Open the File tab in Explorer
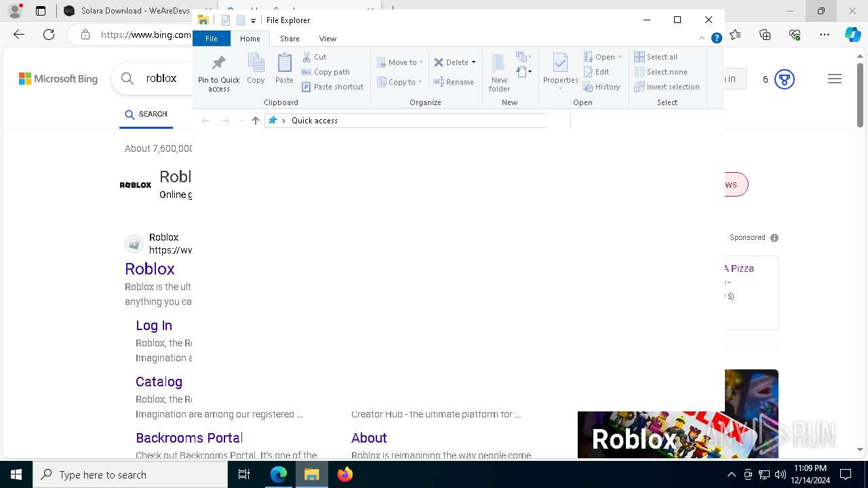 [212, 39]
